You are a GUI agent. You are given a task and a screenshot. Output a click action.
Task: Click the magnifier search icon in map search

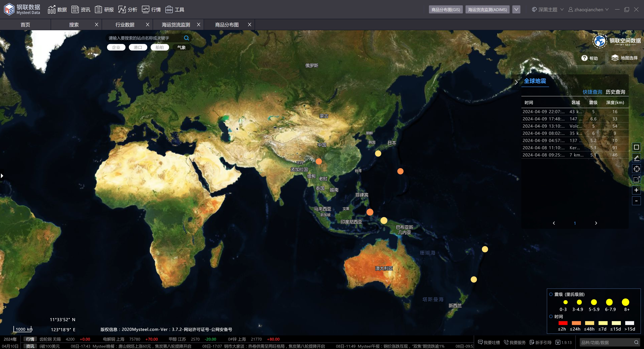tap(187, 38)
